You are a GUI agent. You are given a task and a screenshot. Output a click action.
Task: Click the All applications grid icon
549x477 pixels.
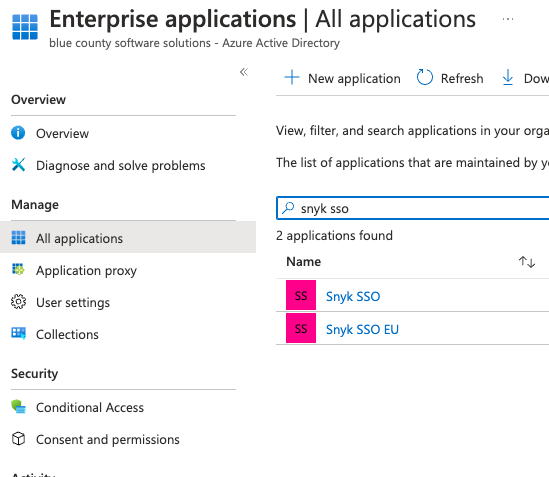pos(19,237)
